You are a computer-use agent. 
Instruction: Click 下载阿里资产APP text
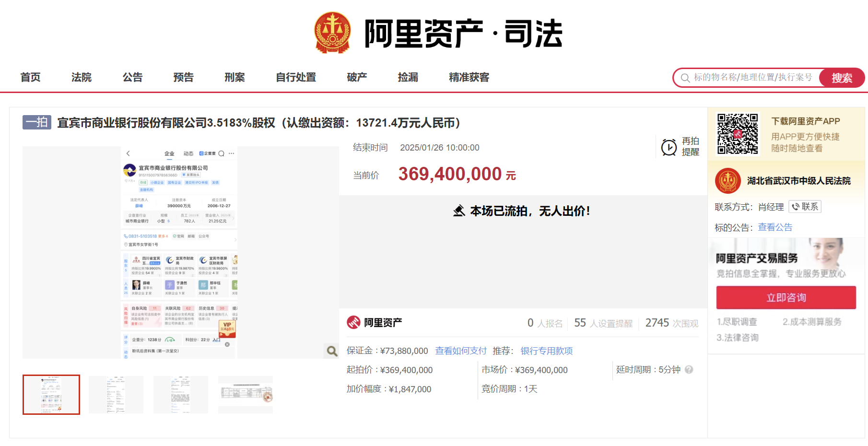pyautogui.click(x=806, y=121)
